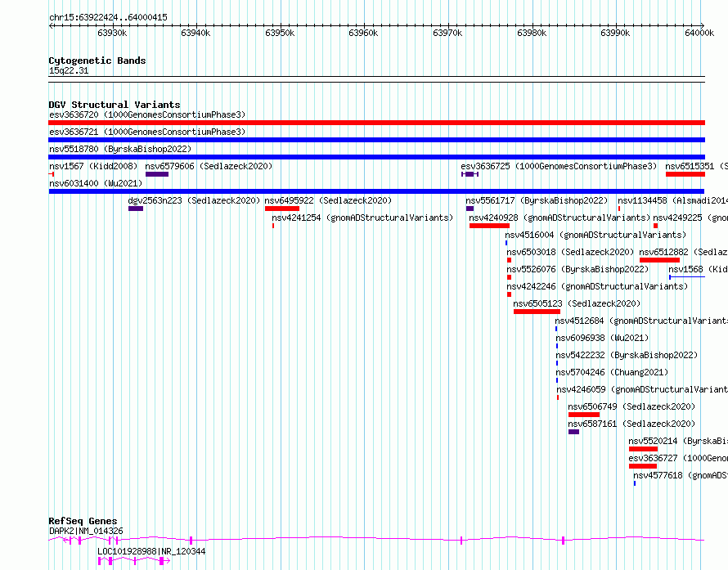Open the nsv4577618 variant label

point(681,475)
